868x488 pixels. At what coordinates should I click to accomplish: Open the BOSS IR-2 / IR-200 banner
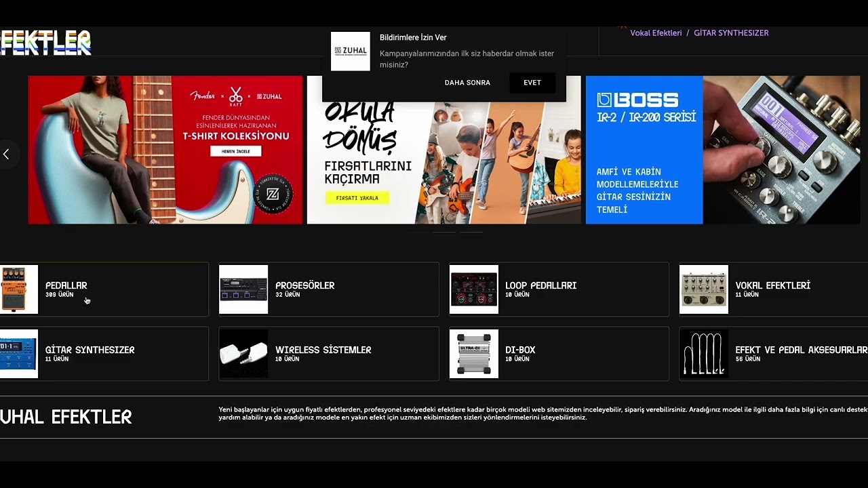pos(723,150)
